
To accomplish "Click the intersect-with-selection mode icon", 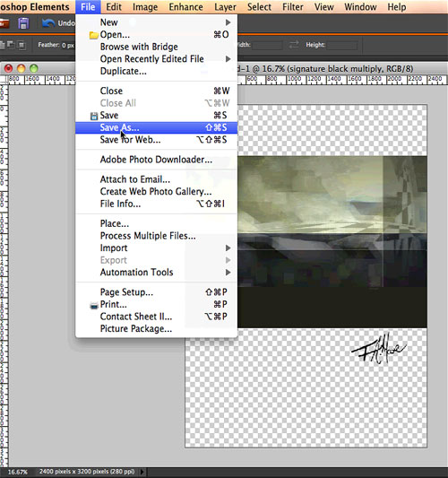I will (22, 46).
